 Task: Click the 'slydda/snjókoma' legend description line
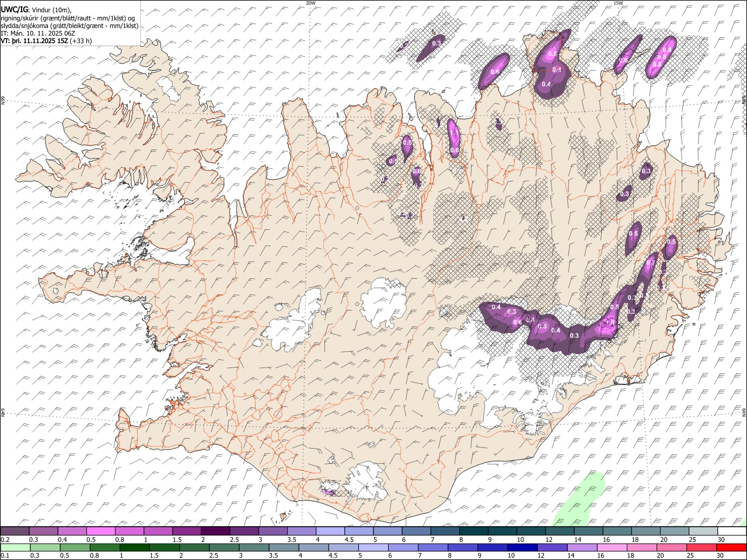70,26
